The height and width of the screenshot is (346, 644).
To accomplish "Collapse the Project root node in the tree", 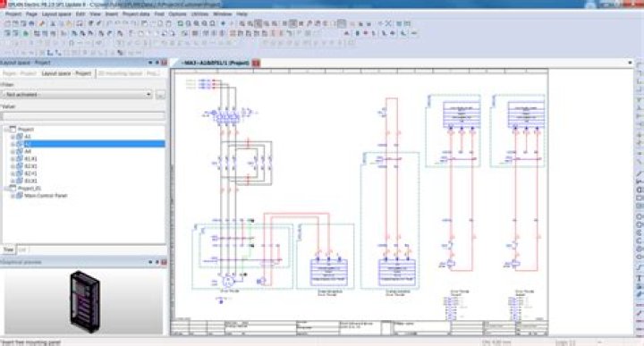I will [5, 130].
